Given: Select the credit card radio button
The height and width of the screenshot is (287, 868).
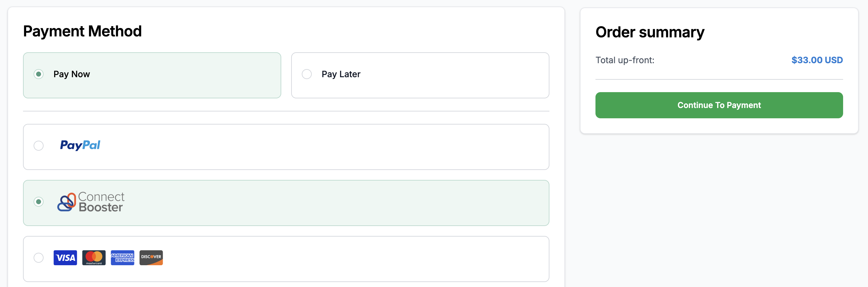Looking at the screenshot, I should (x=39, y=258).
